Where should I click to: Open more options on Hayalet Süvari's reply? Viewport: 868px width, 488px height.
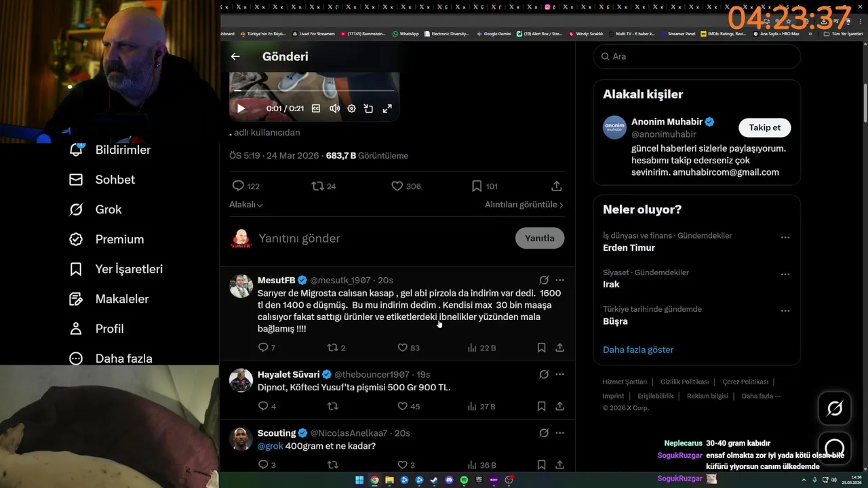559,374
